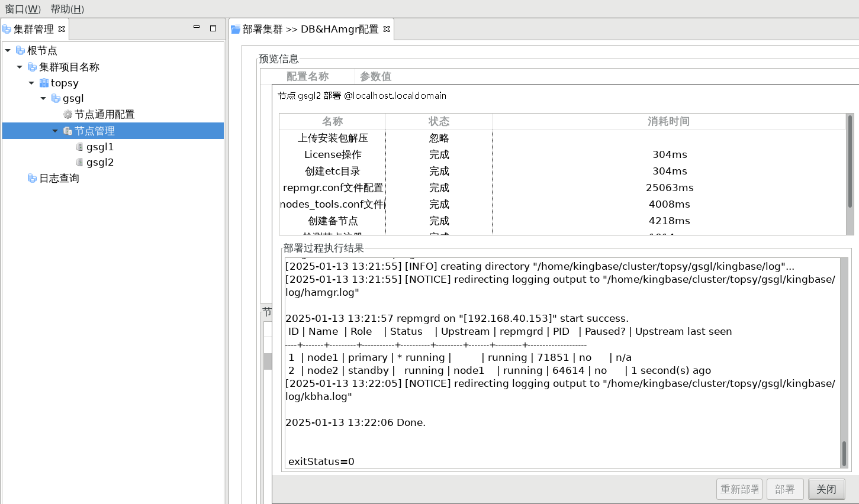The height and width of the screenshot is (504, 859).
Task: Collapse the topsy tree node
Action: (31, 83)
